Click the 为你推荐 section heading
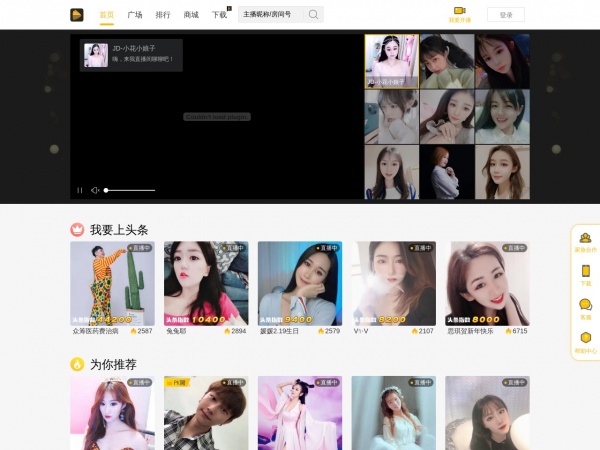This screenshot has height=450, width=600. point(113,365)
